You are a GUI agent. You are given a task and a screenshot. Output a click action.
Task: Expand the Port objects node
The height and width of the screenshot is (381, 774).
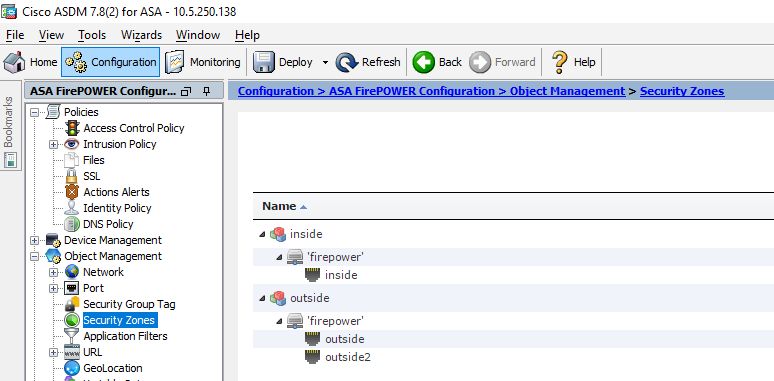(53, 288)
